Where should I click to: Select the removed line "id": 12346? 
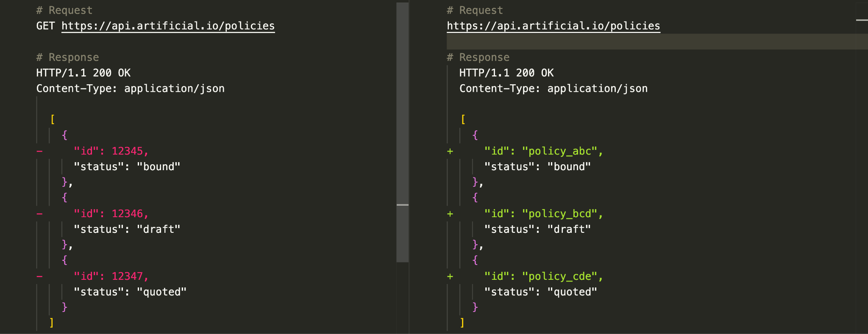[x=111, y=214]
